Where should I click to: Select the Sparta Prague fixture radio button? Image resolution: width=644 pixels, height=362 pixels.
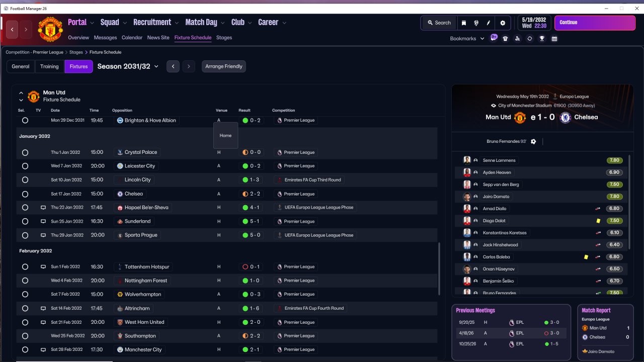pyautogui.click(x=25, y=235)
